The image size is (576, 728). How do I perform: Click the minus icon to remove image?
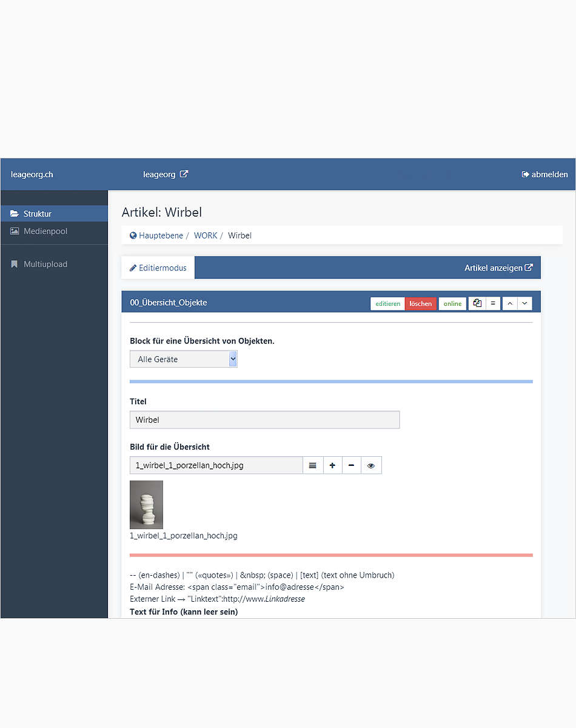[x=351, y=465]
